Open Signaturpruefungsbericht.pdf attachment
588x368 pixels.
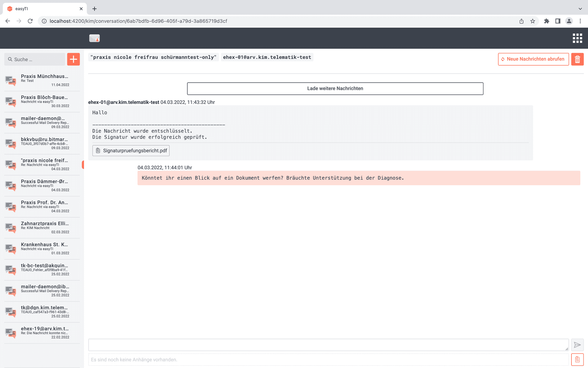131,151
